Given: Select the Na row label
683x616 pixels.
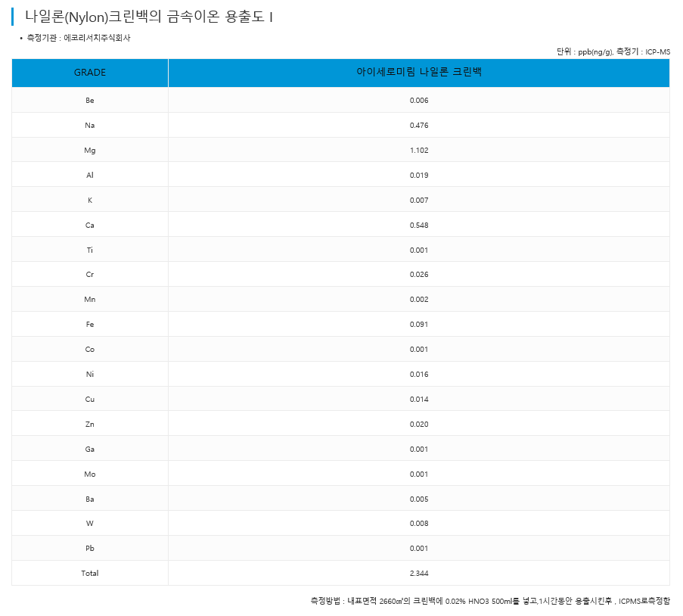Looking at the screenshot, I should pyautogui.click(x=90, y=125).
